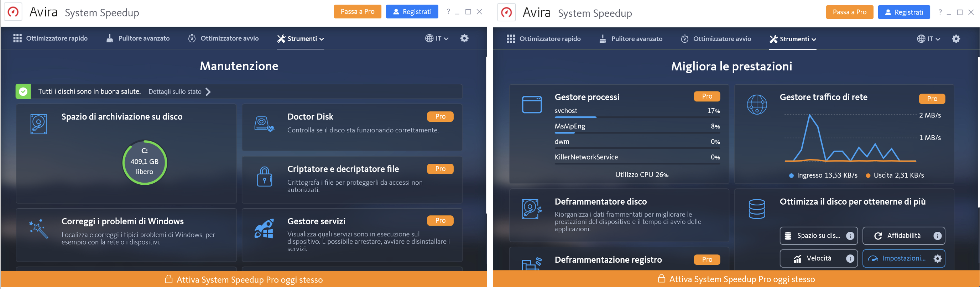This screenshot has height=289, width=980.
Task: Click Passa a Pro in left window
Action: click(357, 11)
